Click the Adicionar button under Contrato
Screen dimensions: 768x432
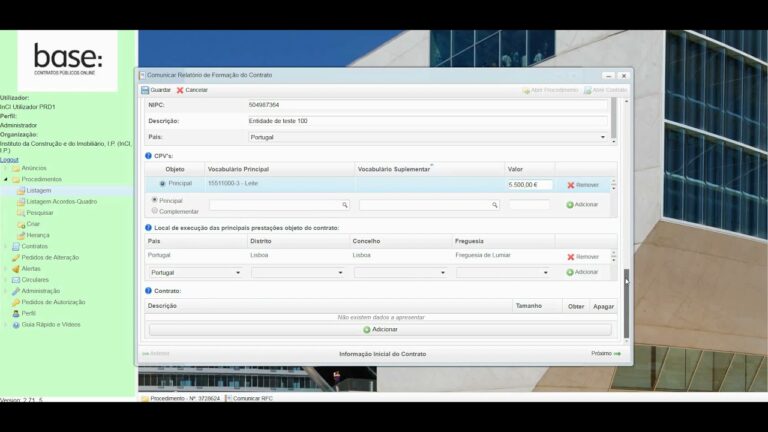pos(380,330)
